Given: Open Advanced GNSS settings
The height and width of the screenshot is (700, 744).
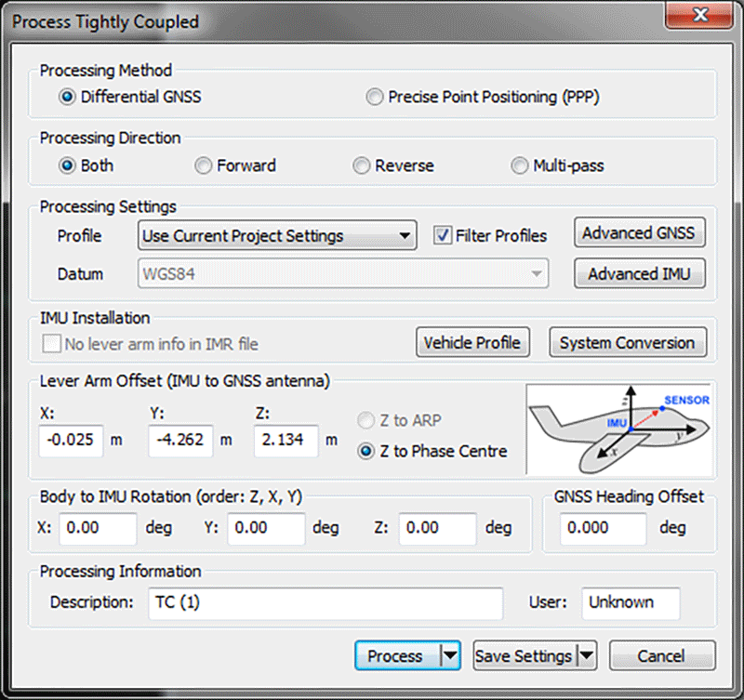Looking at the screenshot, I should 640,232.
